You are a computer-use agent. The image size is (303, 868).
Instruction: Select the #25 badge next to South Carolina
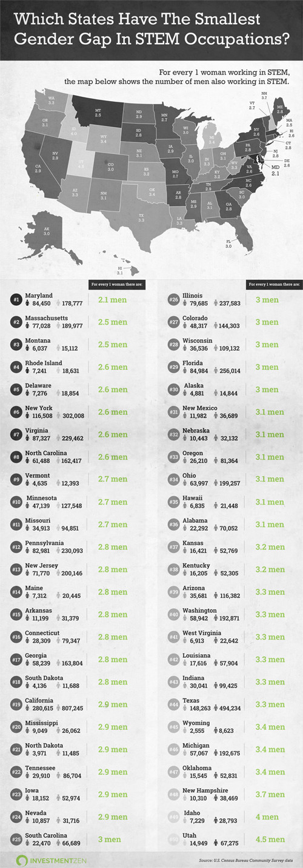pos(16,838)
